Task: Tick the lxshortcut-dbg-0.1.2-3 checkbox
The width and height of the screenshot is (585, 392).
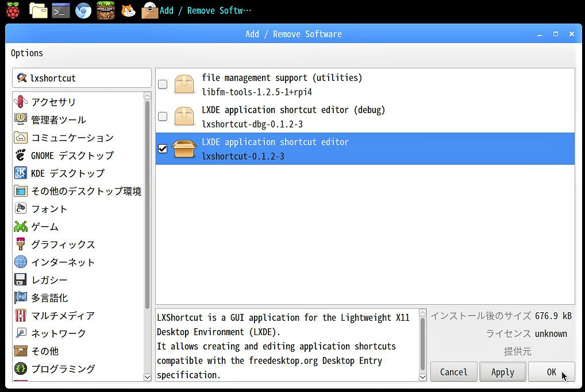Action: 163,117
